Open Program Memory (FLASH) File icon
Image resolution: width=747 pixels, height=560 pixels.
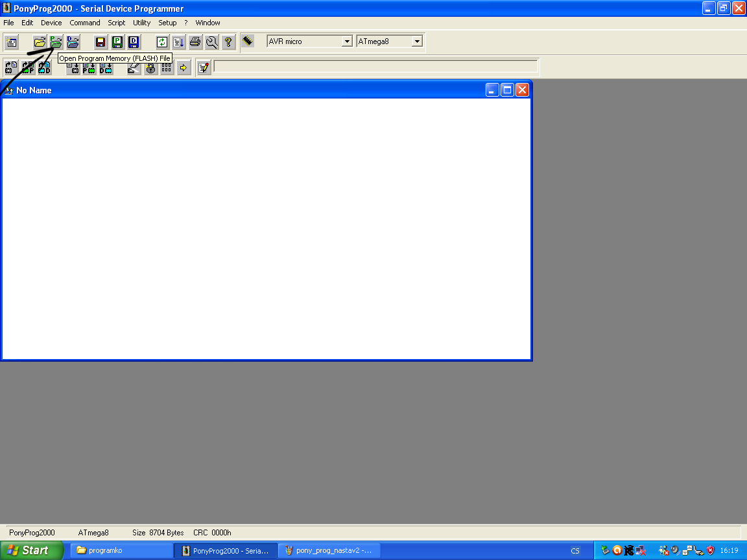click(x=56, y=42)
